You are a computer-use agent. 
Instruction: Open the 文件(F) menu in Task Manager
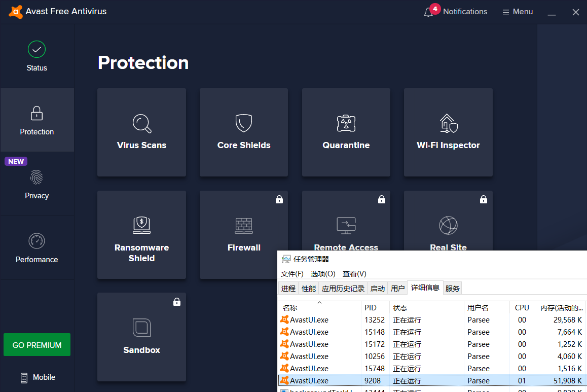tap(292, 274)
